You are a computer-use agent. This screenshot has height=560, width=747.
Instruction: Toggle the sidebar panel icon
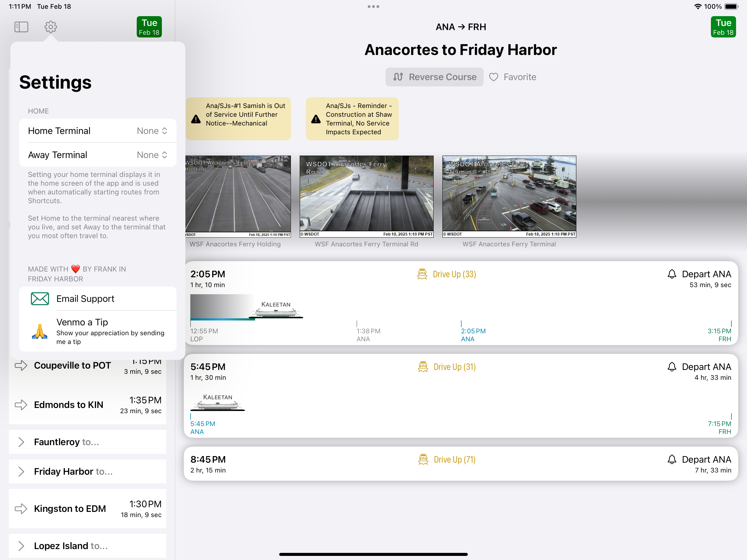pos(21,27)
